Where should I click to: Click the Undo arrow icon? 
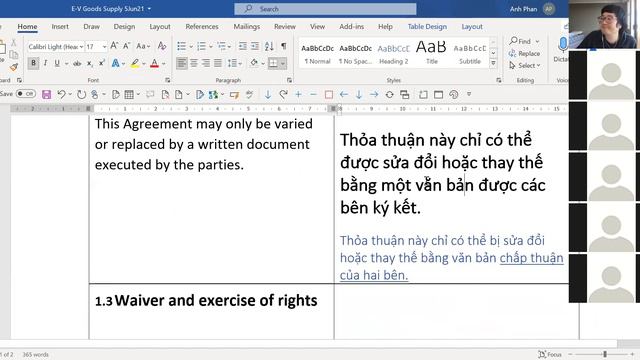coord(61,95)
